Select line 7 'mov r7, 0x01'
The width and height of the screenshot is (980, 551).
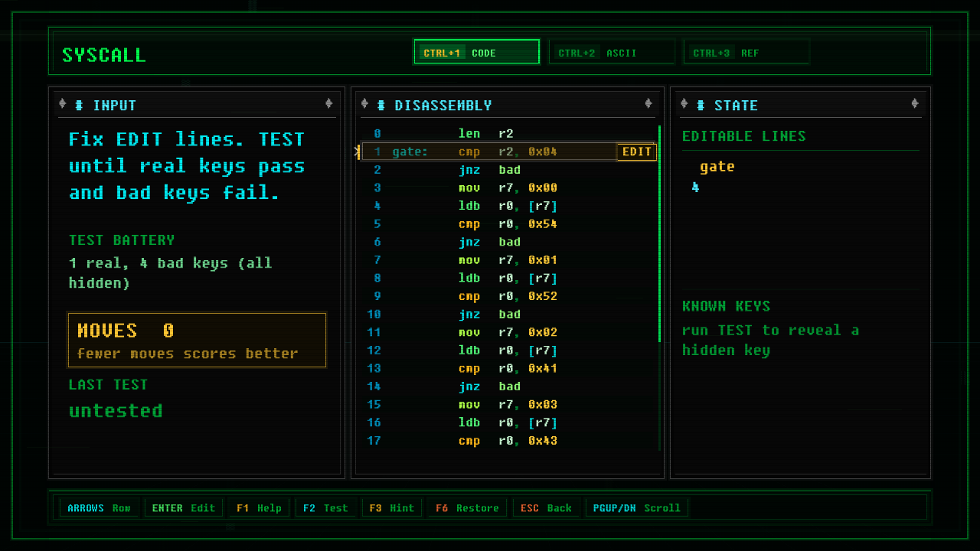tap(508, 260)
